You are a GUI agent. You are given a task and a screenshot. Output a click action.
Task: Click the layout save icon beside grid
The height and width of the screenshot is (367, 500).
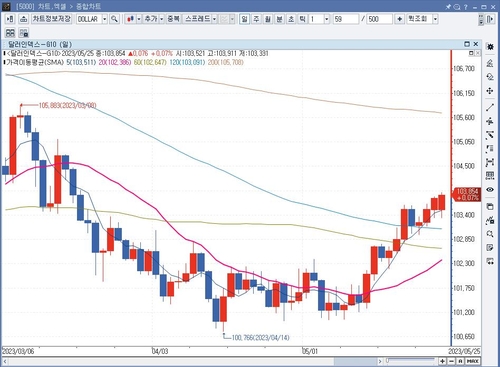pos(23,33)
